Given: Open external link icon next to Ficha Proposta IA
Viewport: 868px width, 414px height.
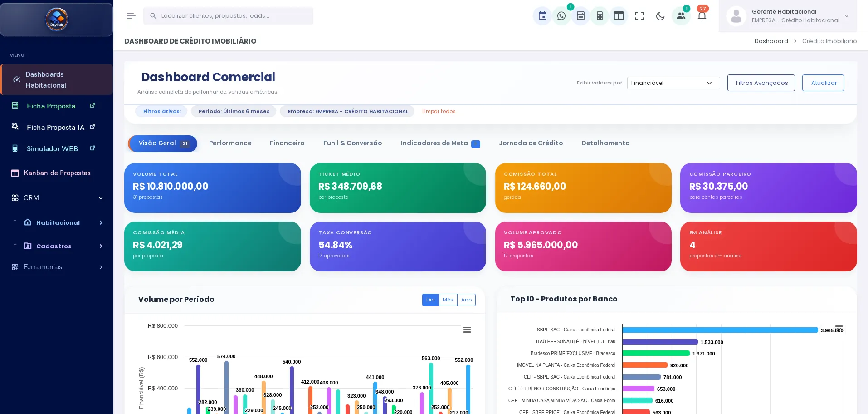Looking at the screenshot, I should click(93, 127).
